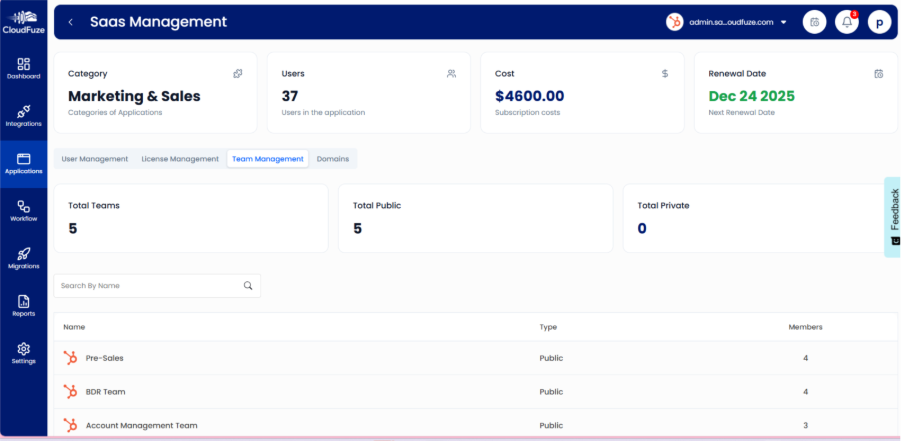Screen dimensions: 903x441
Task: Focus the Search By Name field
Action: click(x=157, y=286)
